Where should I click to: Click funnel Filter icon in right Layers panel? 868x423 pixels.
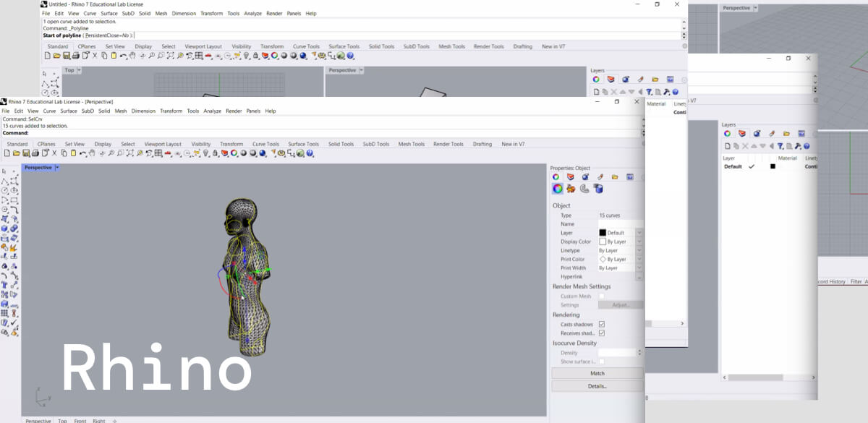pyautogui.click(x=780, y=146)
